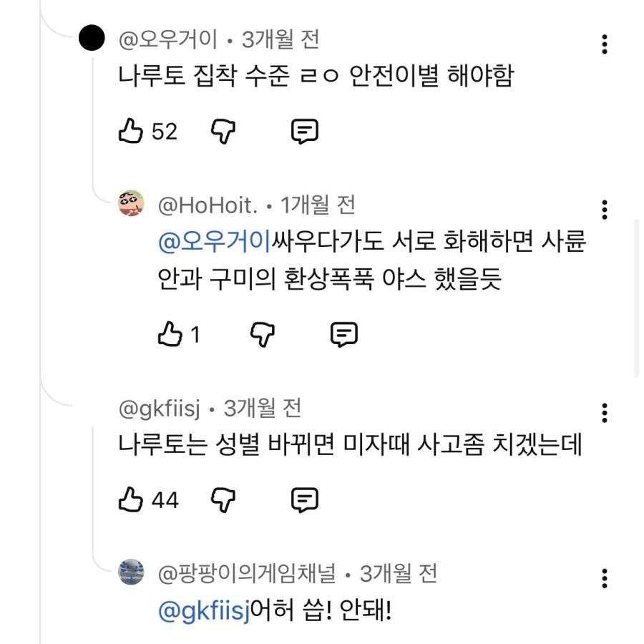Open options menu for @오우거이's comment
This screenshot has width=644, height=644.
605,43
